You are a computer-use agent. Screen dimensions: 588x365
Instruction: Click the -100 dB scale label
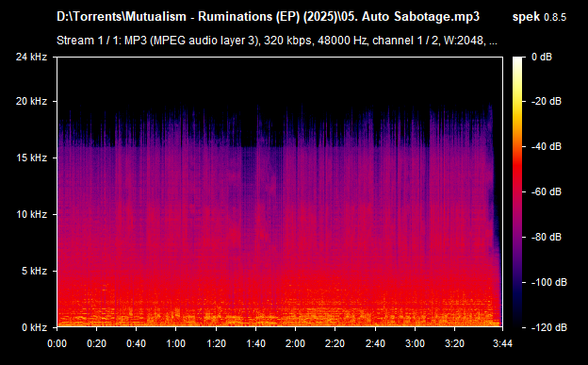[x=548, y=282]
